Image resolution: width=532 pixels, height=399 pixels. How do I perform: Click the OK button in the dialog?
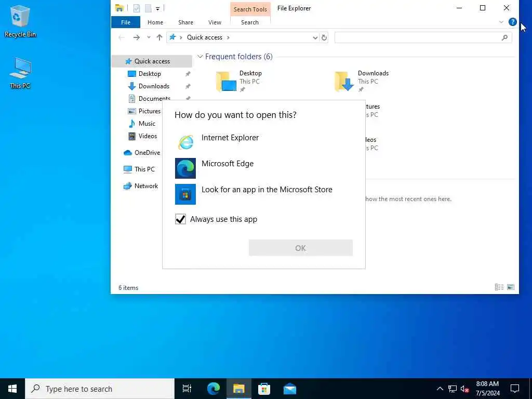[301, 248]
